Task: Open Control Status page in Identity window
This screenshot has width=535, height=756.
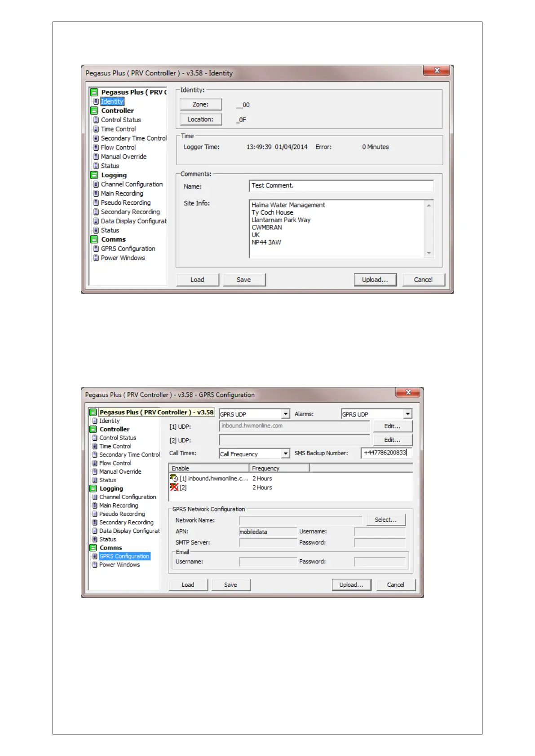Action: (121, 120)
